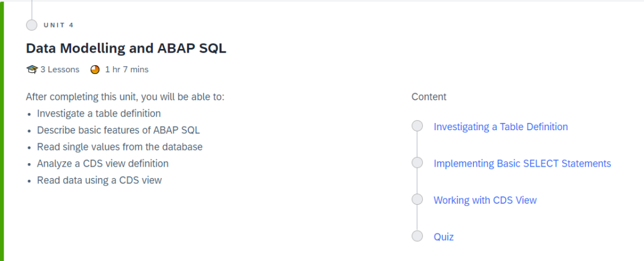
Task: Click the 3 Lessons count label
Action: 60,69
